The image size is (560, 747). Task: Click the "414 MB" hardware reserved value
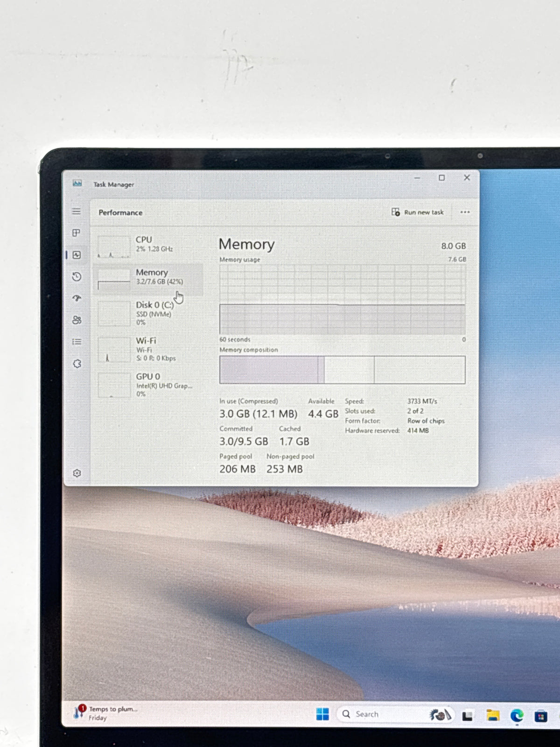418,430
